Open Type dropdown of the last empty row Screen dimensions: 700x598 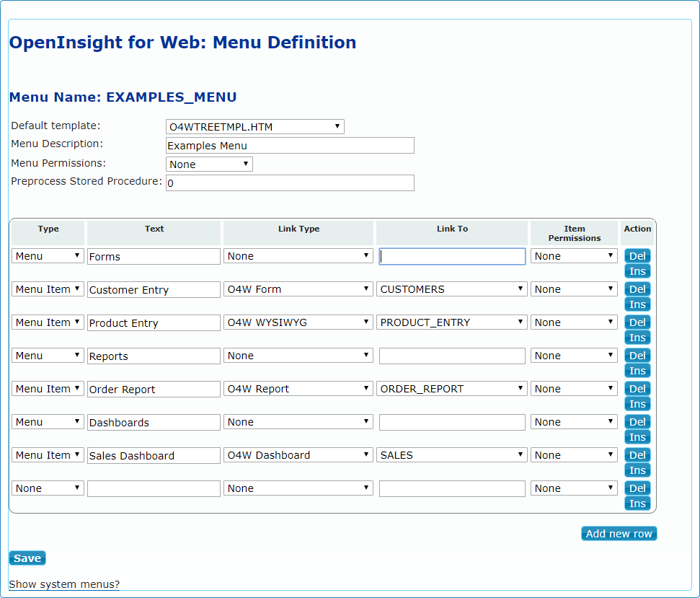[48, 488]
